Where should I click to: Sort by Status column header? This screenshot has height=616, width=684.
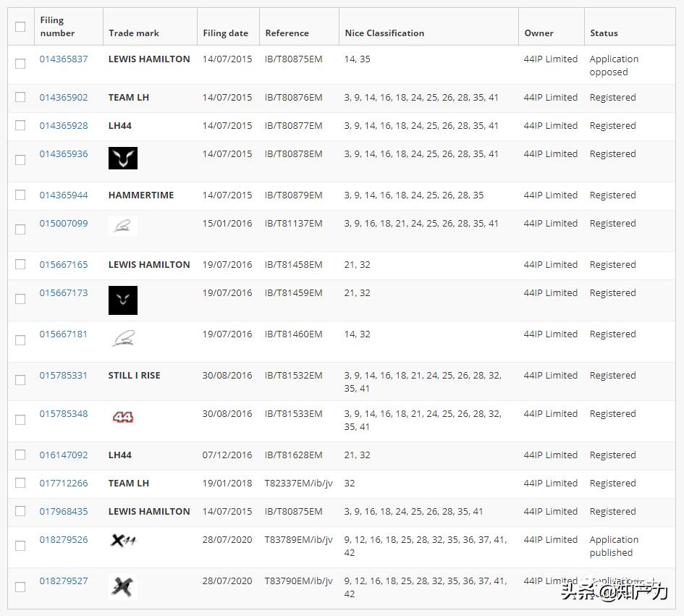click(x=604, y=33)
